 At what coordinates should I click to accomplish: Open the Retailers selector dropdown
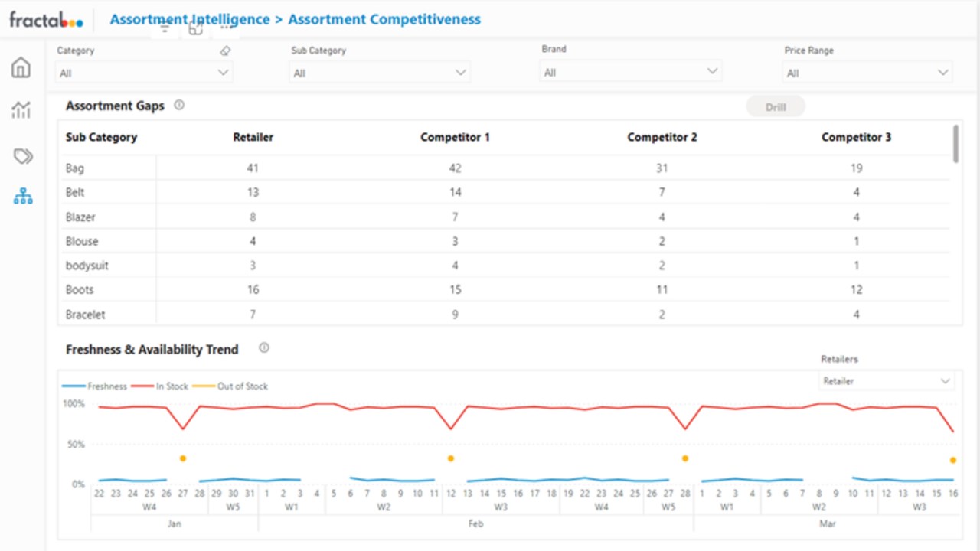[x=887, y=381]
